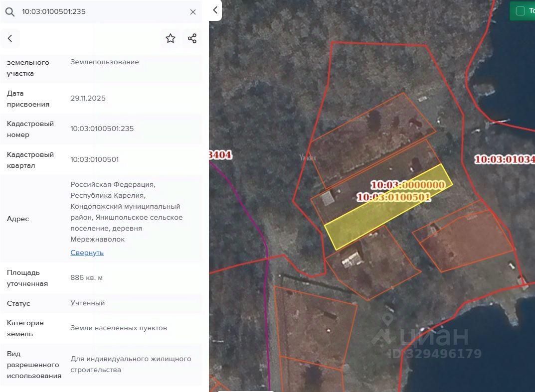Go back using the left arrow
Viewport: 535px width, 392px height.
(10, 38)
